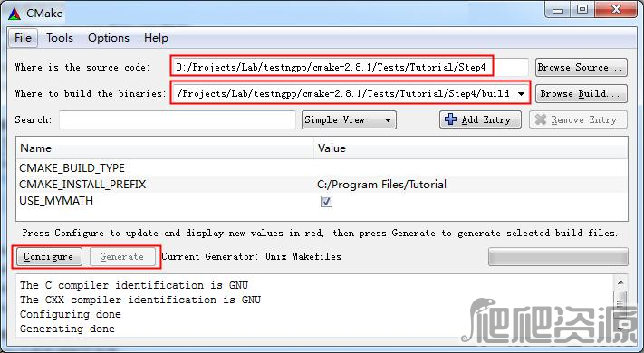Screen dimensions: 644x353
Task: Click Browse Build button
Action: coord(582,93)
